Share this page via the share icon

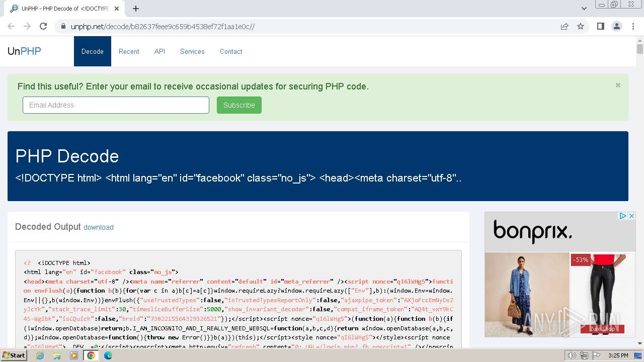565,26
